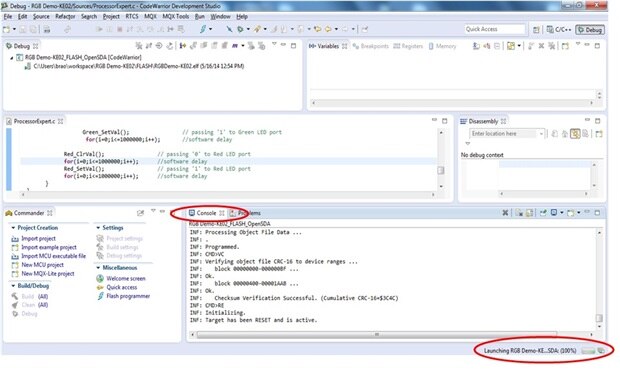
Task: Click highlighted Link with Active Debug Context icon
Action: pyautogui.click(x=575, y=134)
